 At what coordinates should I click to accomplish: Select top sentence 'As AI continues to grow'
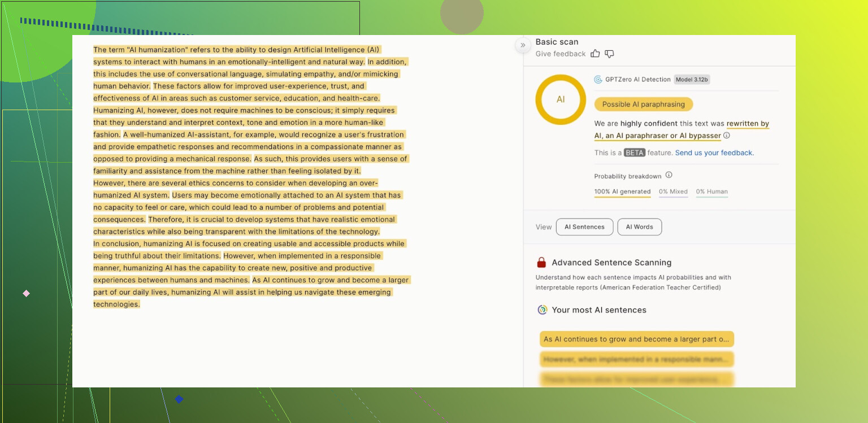click(x=636, y=339)
